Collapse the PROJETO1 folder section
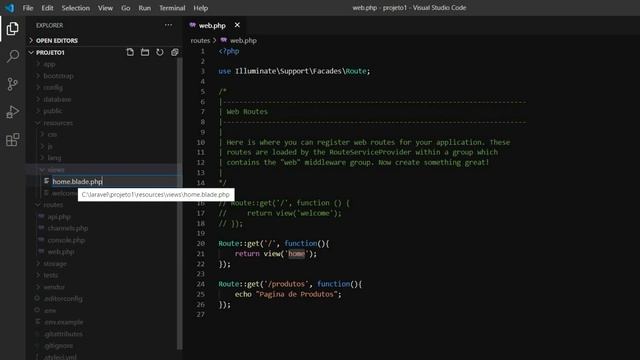The width and height of the screenshot is (640, 360). click(x=50, y=53)
